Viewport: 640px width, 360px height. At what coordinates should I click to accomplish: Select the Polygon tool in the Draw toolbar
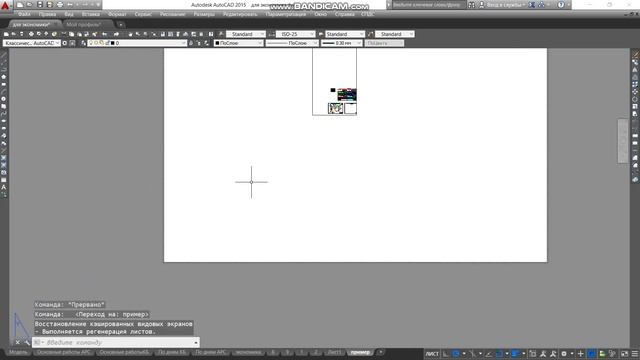tap(4, 77)
